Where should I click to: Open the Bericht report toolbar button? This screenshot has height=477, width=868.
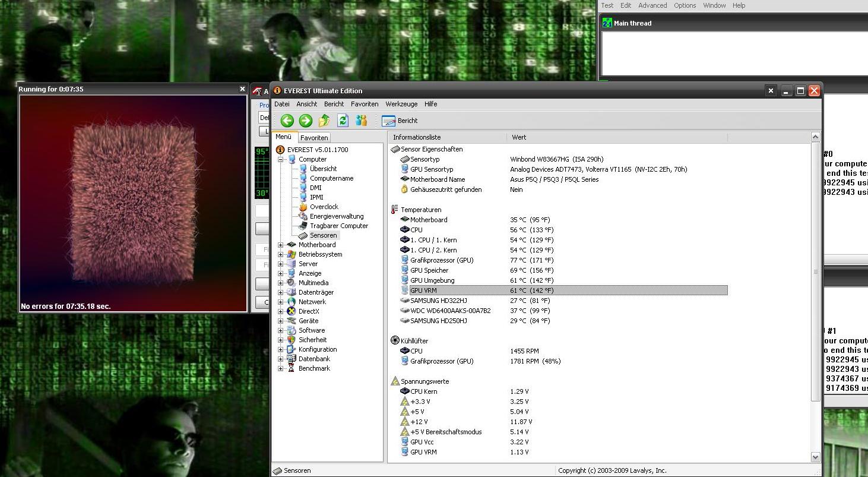400,121
